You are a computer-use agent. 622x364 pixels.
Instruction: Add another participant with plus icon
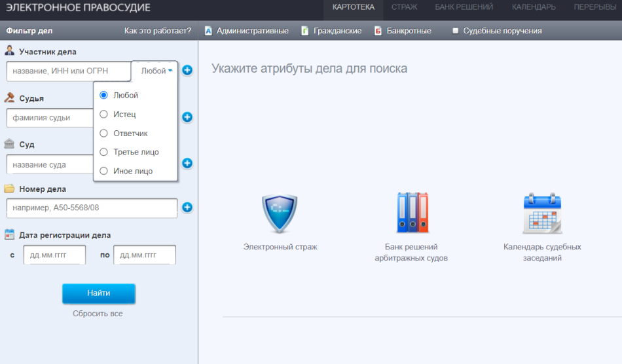click(187, 71)
